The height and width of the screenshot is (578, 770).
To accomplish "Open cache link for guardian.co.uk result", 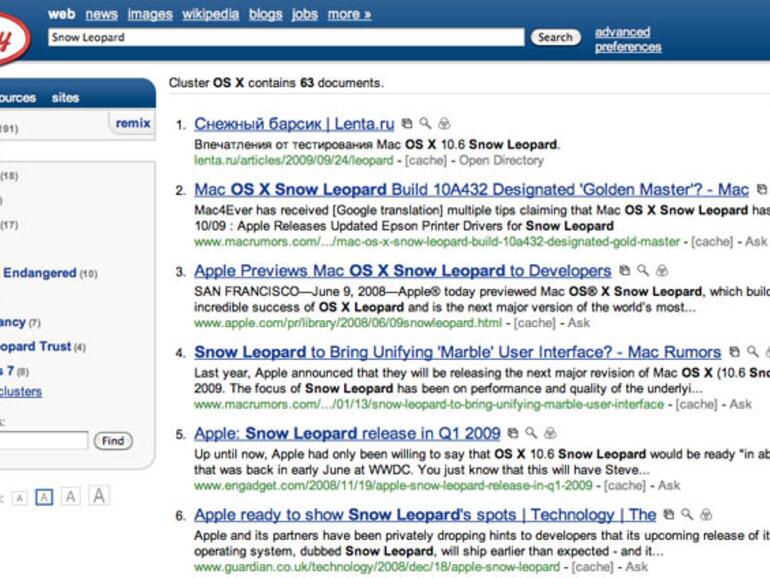I will [x=592, y=567].
